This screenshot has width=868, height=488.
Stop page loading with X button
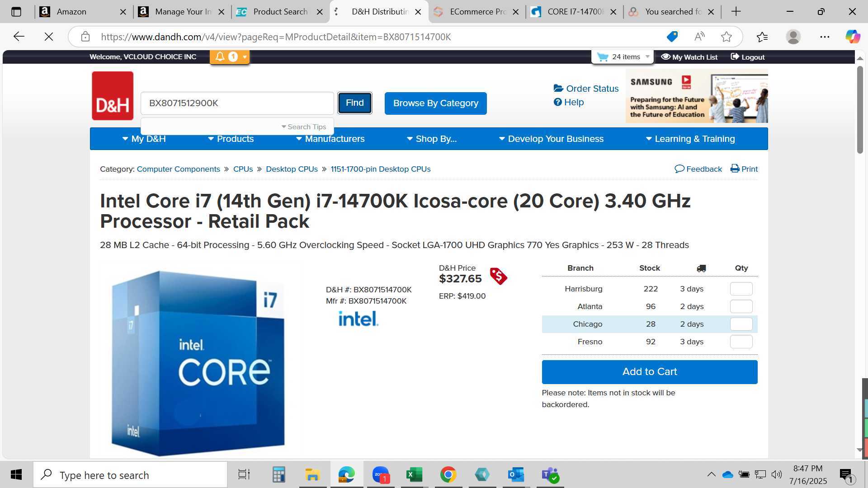tap(49, 37)
